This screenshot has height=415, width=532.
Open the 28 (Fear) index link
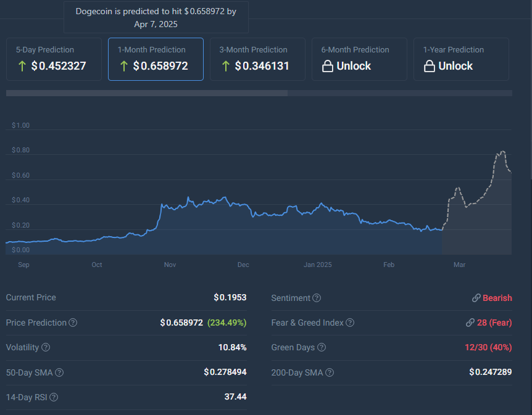point(489,323)
